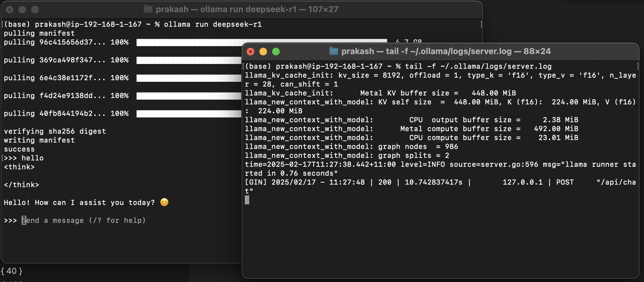Click the '{ 40 }' text below the terminal
The image size is (644, 282).
click(x=12, y=271)
